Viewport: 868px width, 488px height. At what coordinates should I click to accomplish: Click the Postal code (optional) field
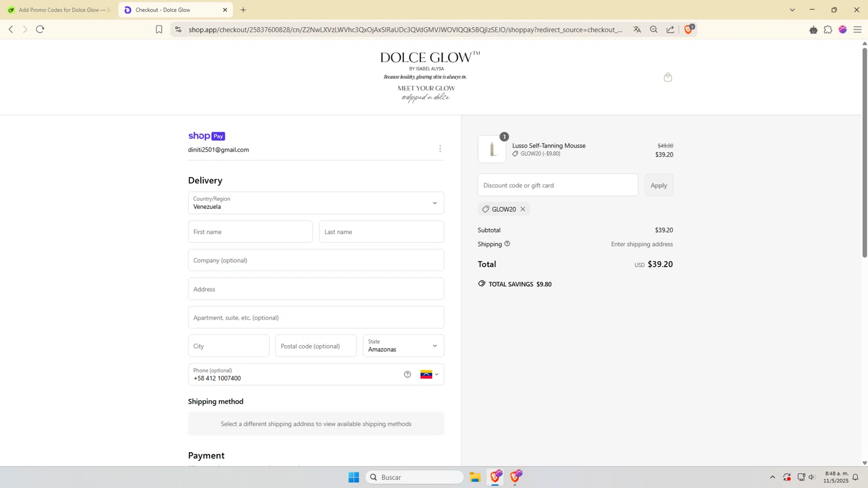coord(316,346)
